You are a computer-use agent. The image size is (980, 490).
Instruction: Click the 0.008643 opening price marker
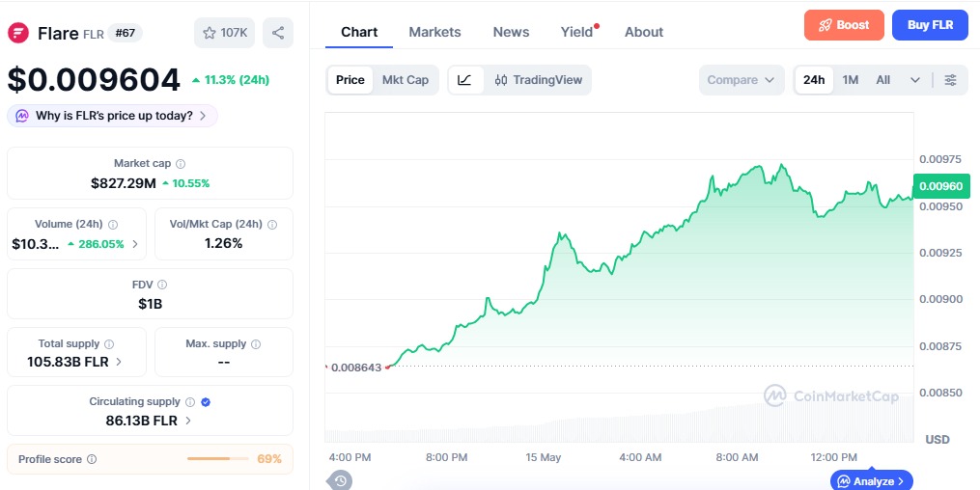tap(356, 367)
